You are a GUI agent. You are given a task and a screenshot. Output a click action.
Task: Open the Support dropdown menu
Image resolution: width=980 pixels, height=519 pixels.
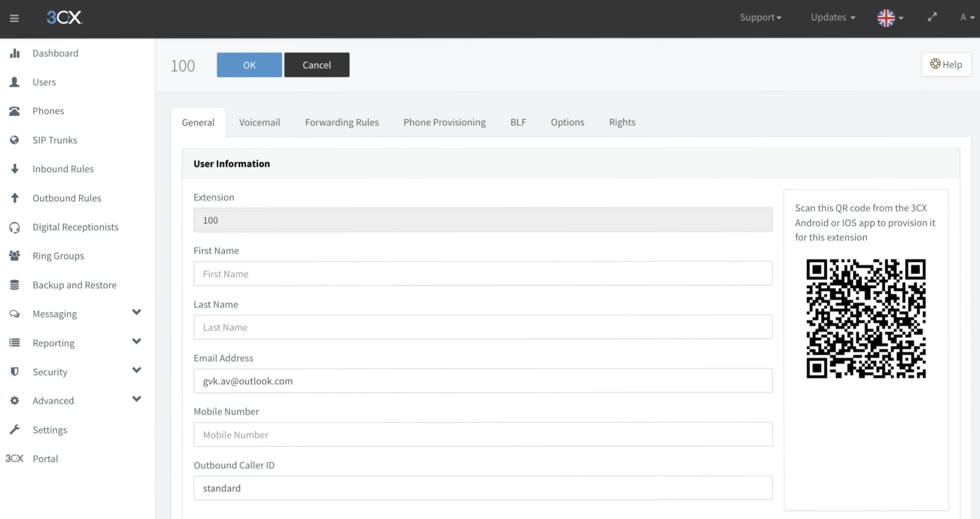[x=760, y=18]
